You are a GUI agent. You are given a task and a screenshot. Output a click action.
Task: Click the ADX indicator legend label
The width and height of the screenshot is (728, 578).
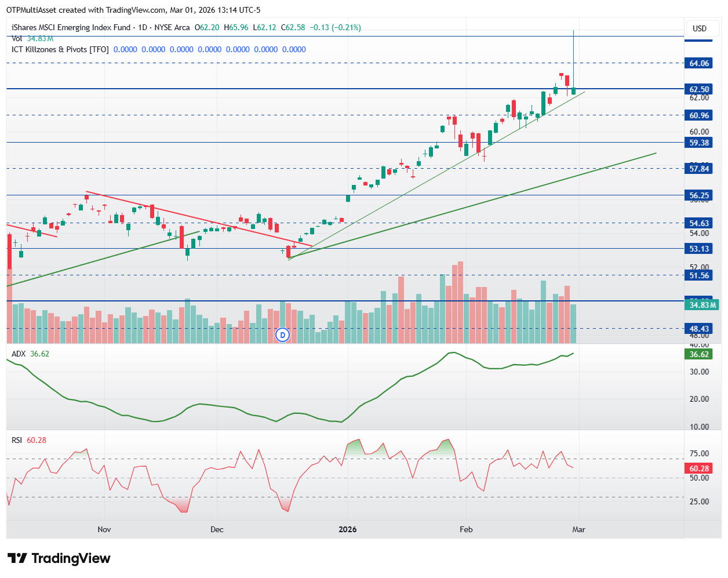click(x=19, y=354)
